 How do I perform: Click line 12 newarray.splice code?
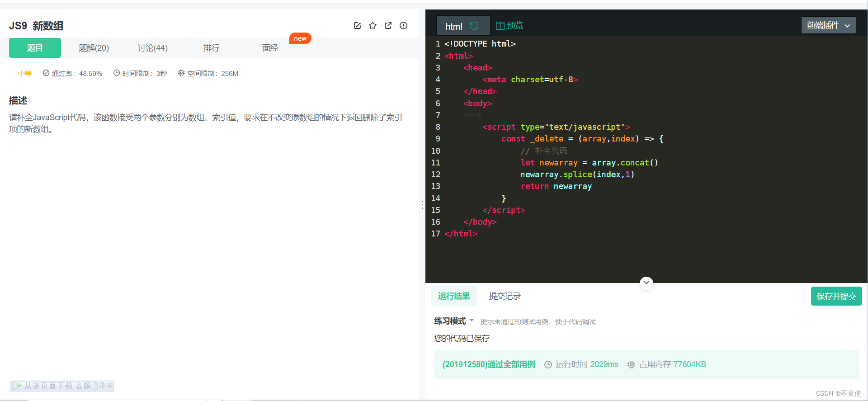[577, 174]
